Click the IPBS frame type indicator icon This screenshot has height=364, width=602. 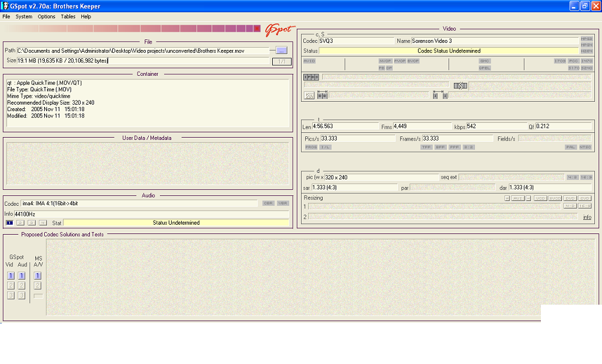click(x=311, y=77)
